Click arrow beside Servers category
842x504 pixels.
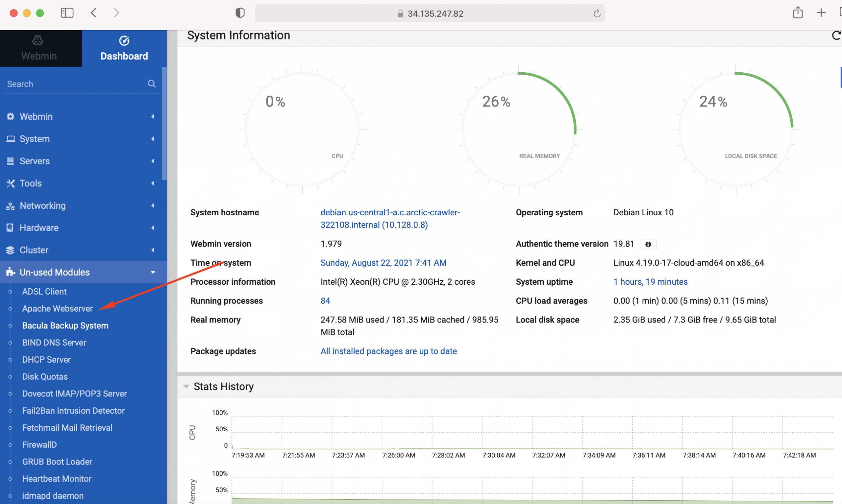point(153,161)
